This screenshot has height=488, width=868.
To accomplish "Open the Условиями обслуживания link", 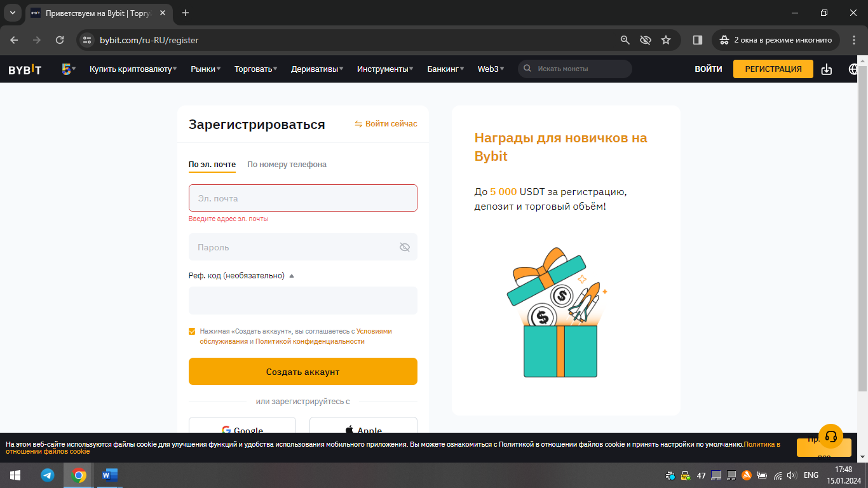I will tap(296, 336).
